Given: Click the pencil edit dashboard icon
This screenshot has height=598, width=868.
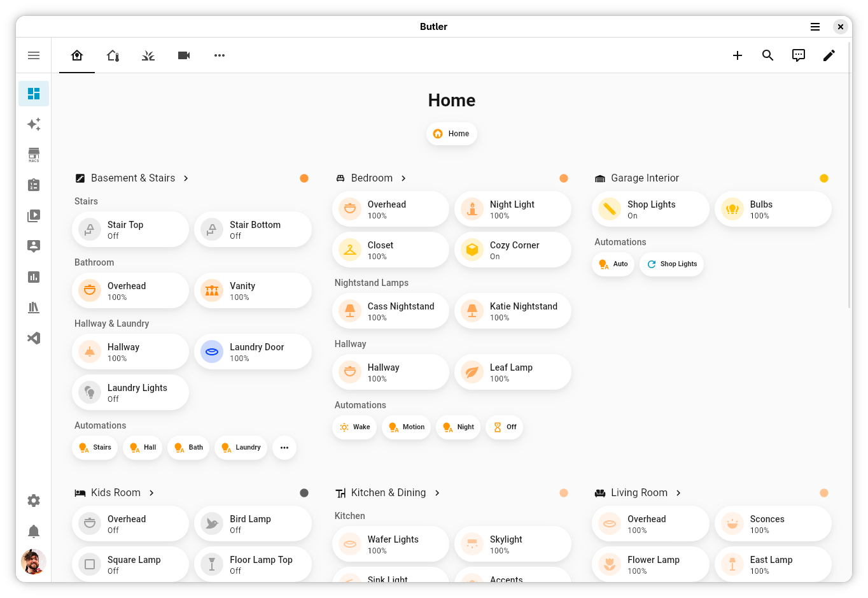Looking at the screenshot, I should [x=829, y=55].
